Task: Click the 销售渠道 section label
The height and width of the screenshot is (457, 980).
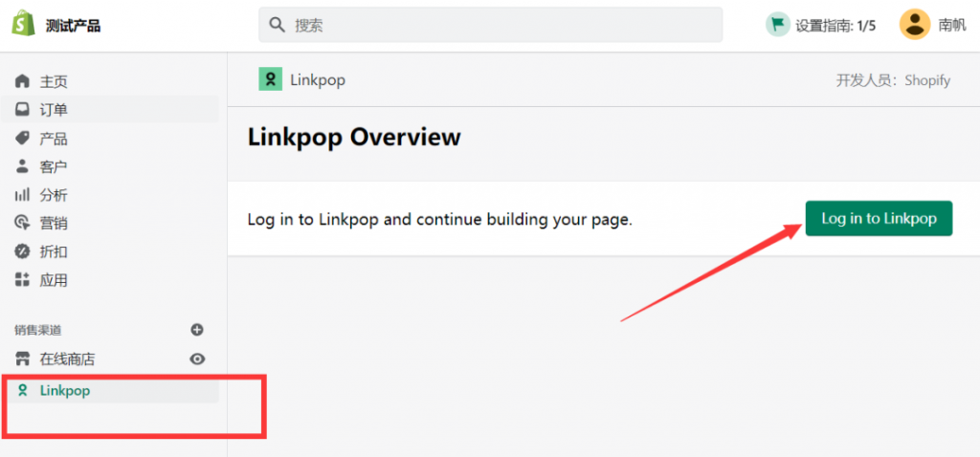Action: pos(38,330)
